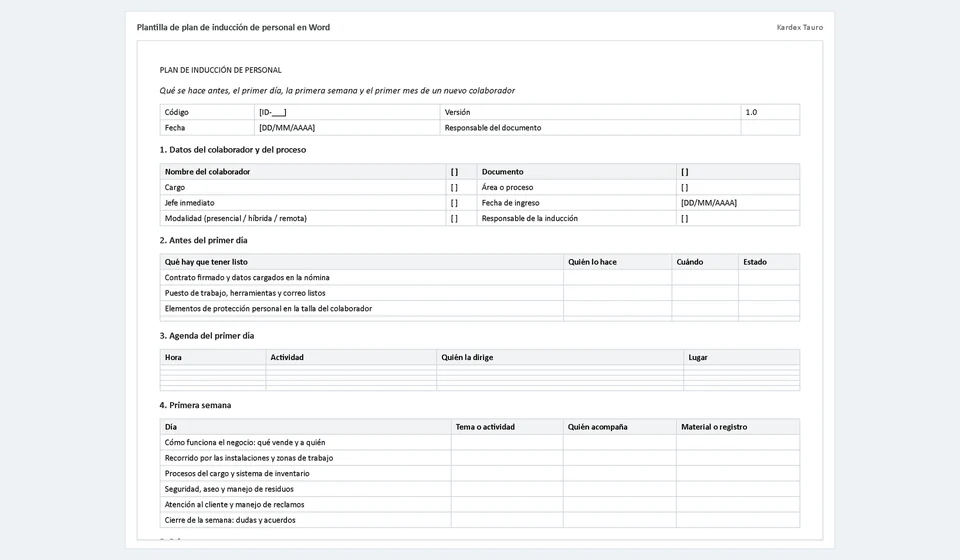Click 'Modalidad (presencial / híbrida / remota)'
The image size is (960, 560).
(x=236, y=218)
